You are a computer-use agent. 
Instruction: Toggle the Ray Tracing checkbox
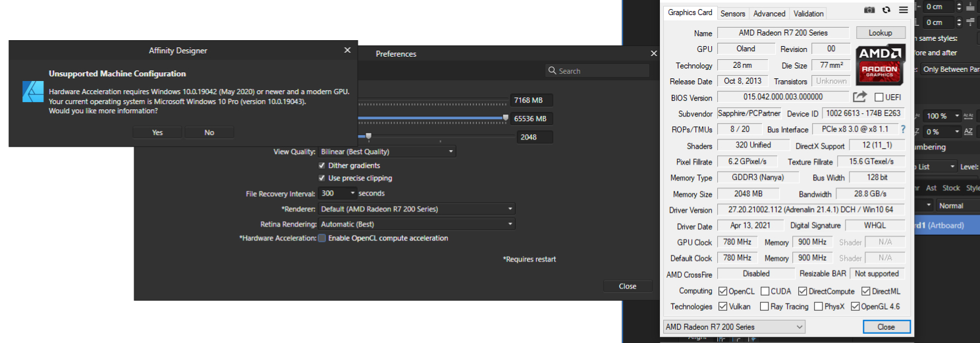pos(764,306)
